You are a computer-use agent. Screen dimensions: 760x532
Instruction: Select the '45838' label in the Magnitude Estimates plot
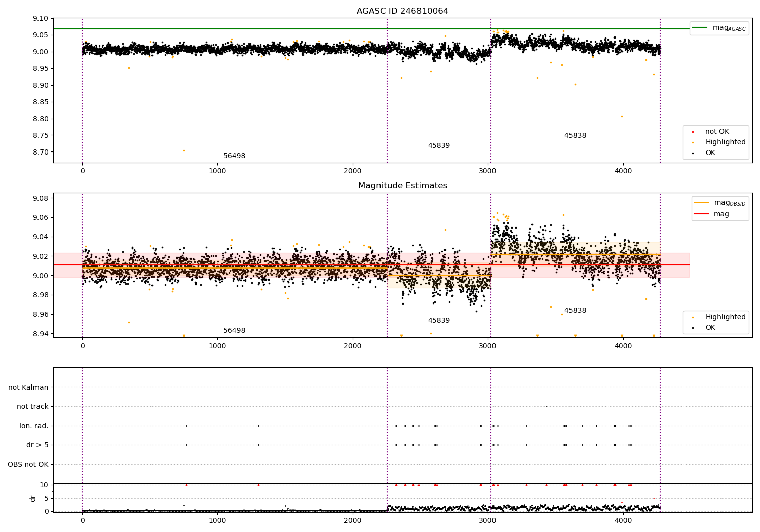pyautogui.click(x=575, y=311)
